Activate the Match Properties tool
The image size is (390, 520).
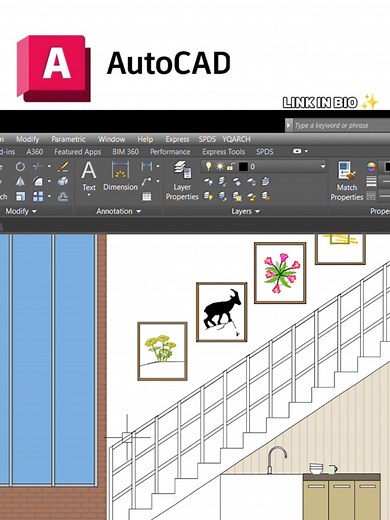click(347, 181)
